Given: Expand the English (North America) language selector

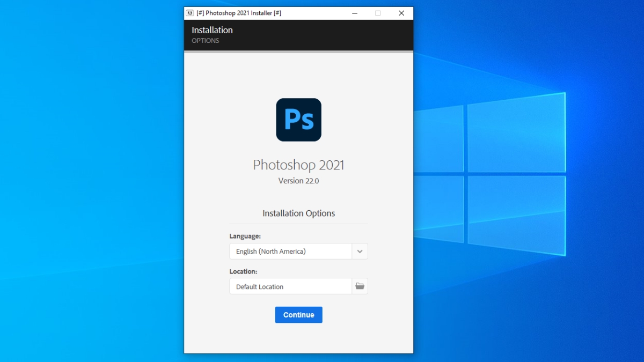Looking at the screenshot, I should coord(360,251).
